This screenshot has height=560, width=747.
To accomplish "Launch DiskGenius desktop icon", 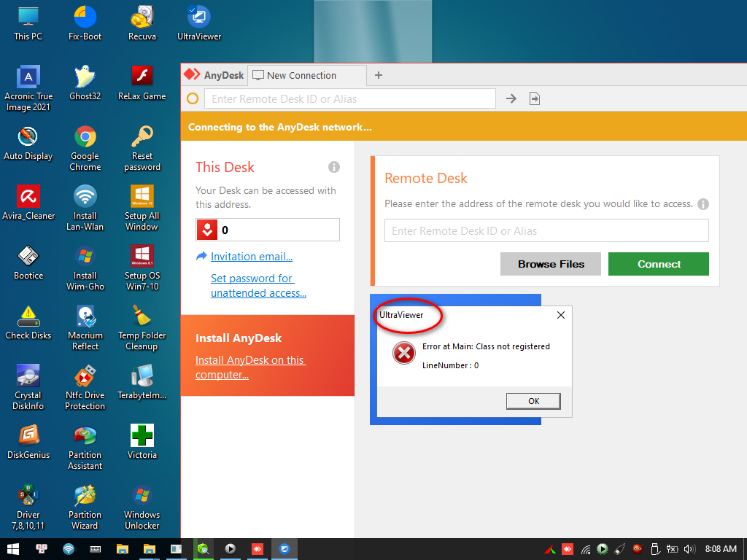I will click(28, 443).
